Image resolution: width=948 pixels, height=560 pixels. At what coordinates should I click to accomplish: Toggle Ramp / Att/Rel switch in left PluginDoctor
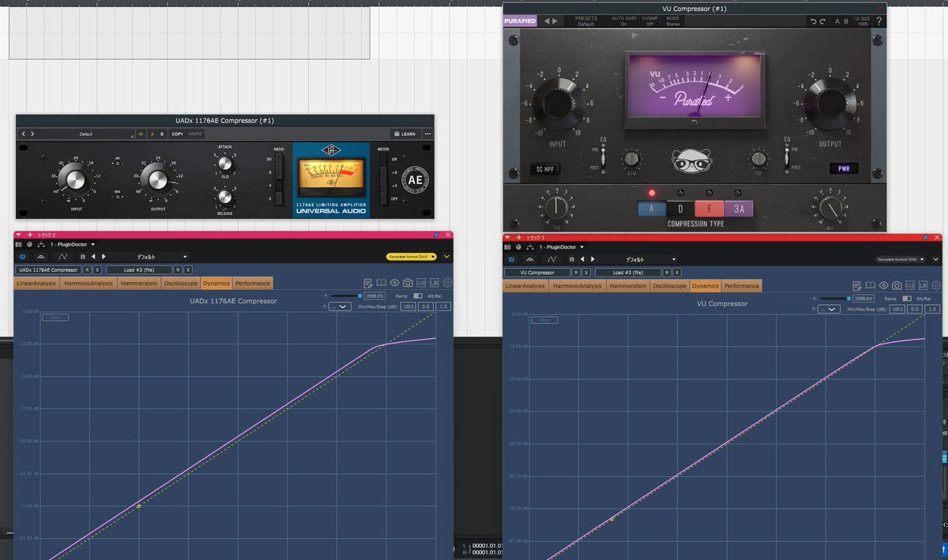[x=416, y=295]
